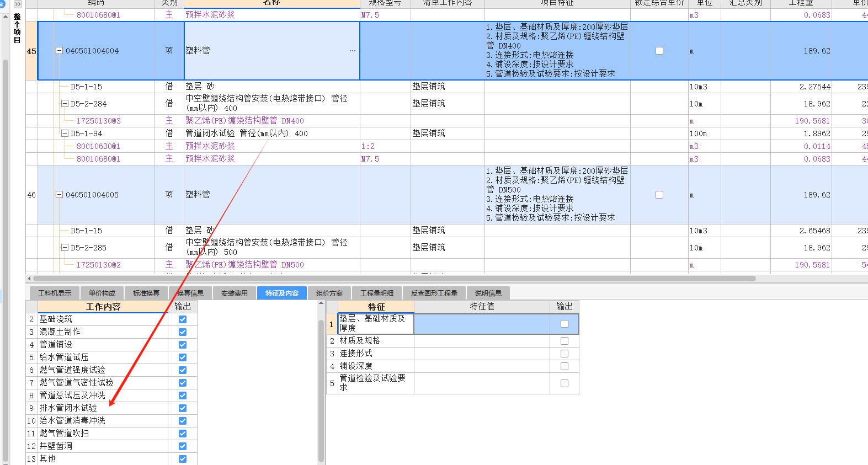The width and height of the screenshot is (868, 465).
Task: Select 聚乙烯(PE)缠绕结构壁管 DN400 name cell
Action: [x=272, y=121]
